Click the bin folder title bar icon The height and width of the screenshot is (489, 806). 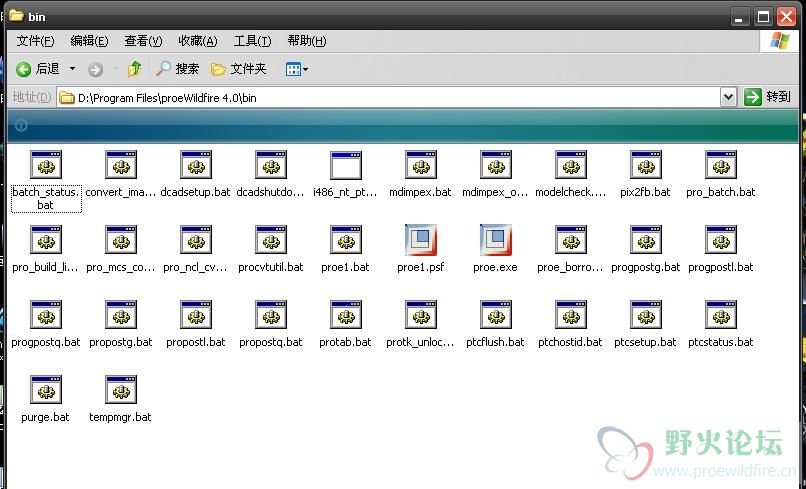pyautogui.click(x=16, y=15)
